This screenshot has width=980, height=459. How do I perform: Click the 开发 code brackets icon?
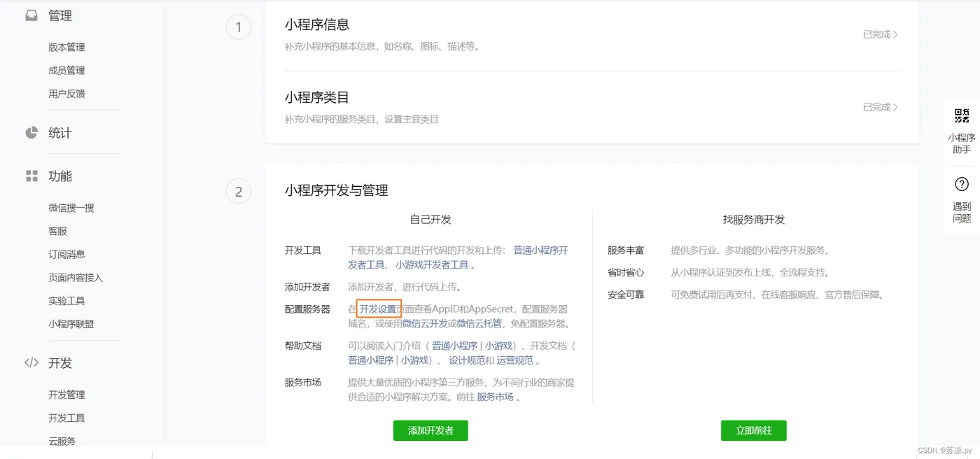[x=31, y=362]
